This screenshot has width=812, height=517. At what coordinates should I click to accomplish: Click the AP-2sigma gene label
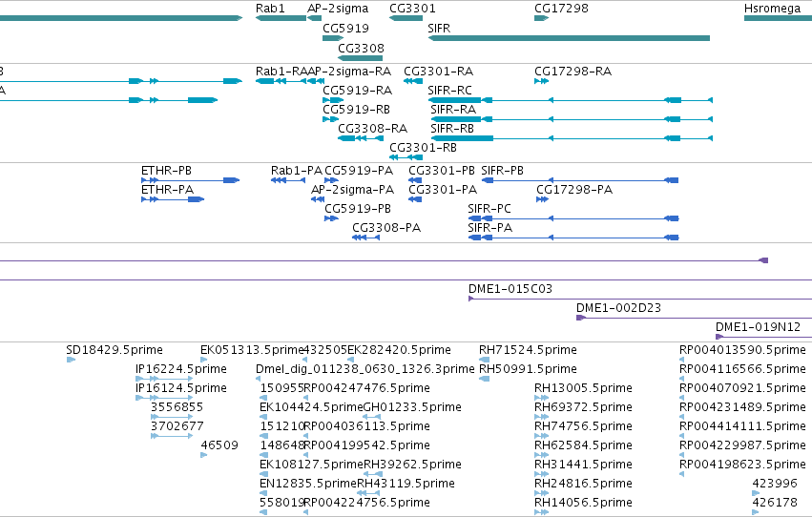(x=338, y=9)
